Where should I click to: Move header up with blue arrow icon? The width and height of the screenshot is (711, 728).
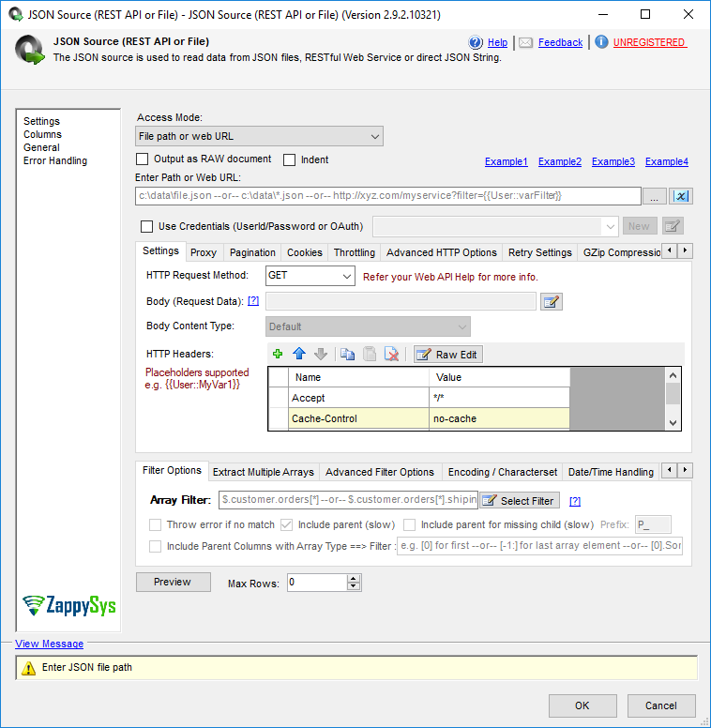(x=299, y=355)
